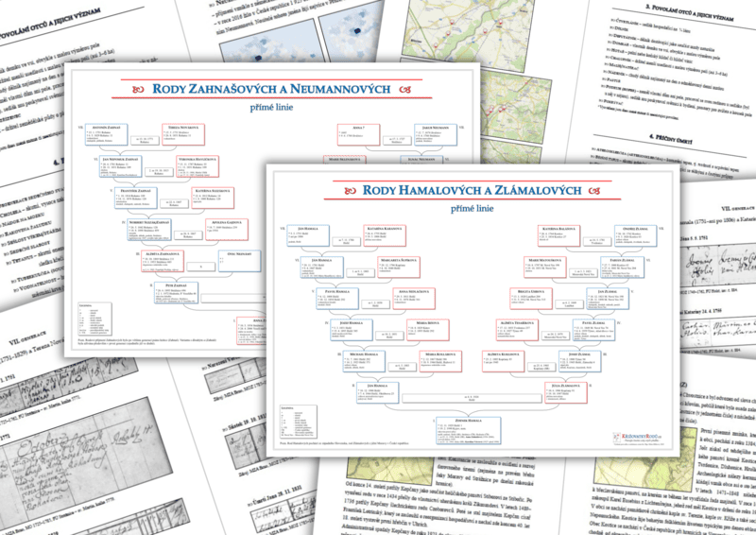Open the KřižovatkyRodů logo on the Hamalových sheet
Viewport: 756px width, 535px height.
(638, 437)
